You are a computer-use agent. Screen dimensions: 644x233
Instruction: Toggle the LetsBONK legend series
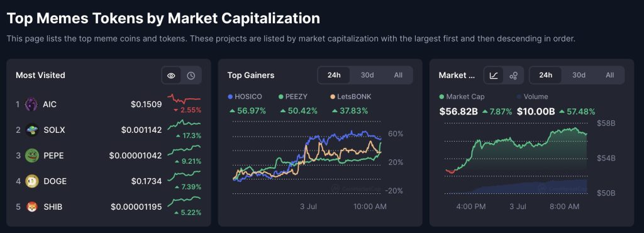(x=350, y=96)
